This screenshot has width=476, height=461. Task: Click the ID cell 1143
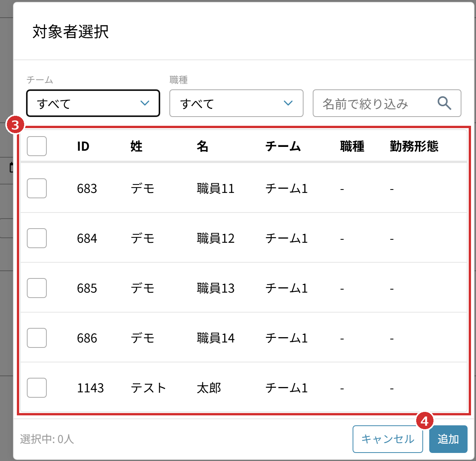(90, 388)
